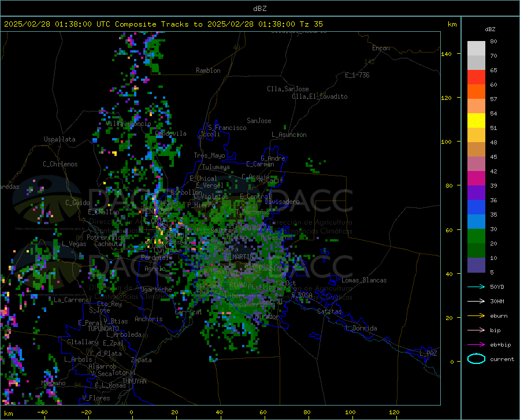
Task: Click the TUNUYAN map label
Action: coord(134,381)
